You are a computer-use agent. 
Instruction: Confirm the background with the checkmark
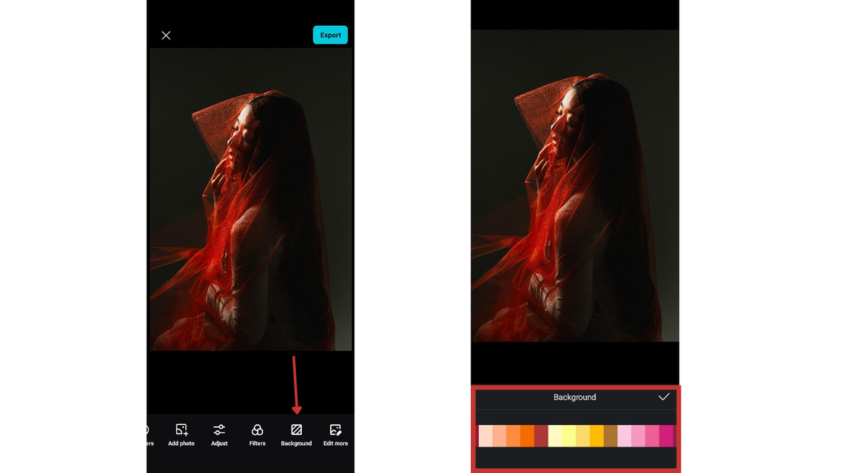coord(664,397)
